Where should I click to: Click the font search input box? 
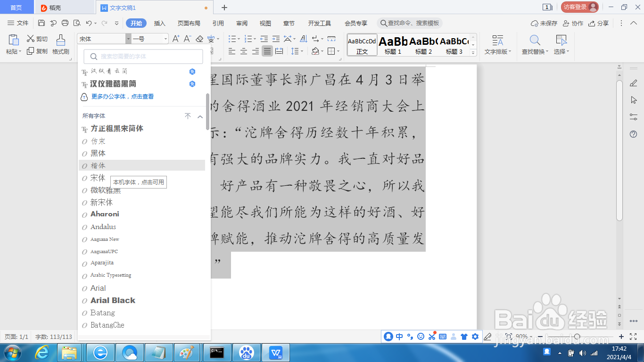(143, 56)
